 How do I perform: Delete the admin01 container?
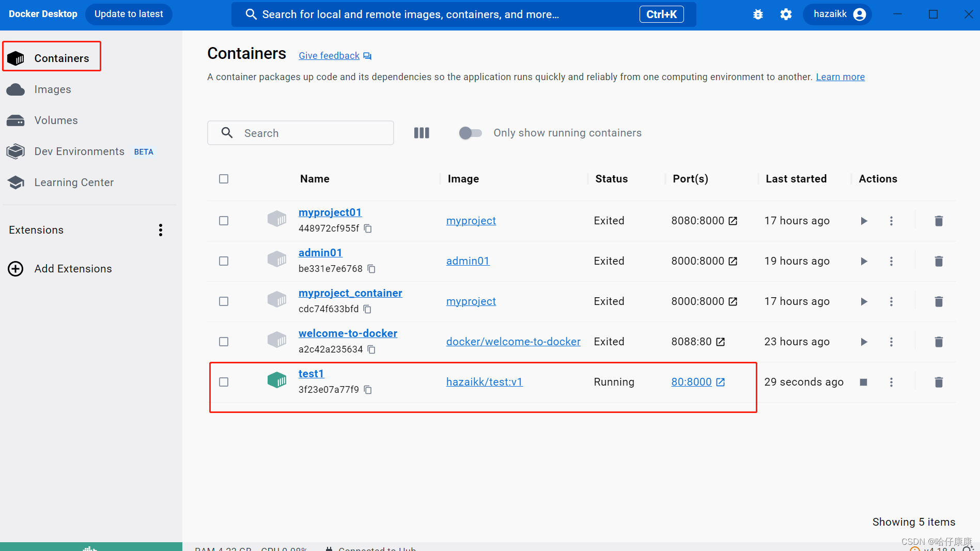939,261
